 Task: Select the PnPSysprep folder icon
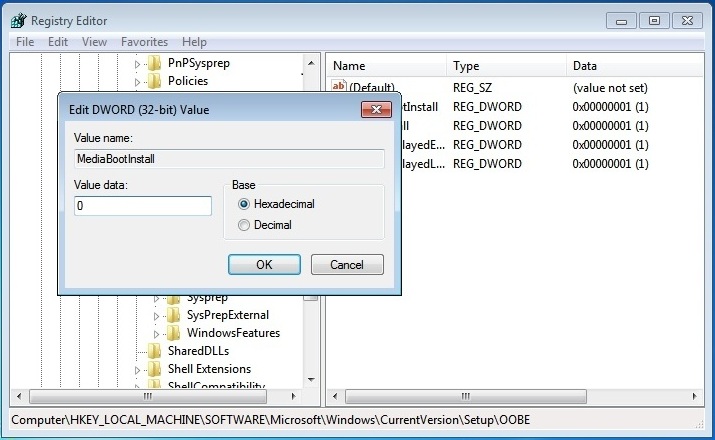pyautogui.click(x=155, y=63)
